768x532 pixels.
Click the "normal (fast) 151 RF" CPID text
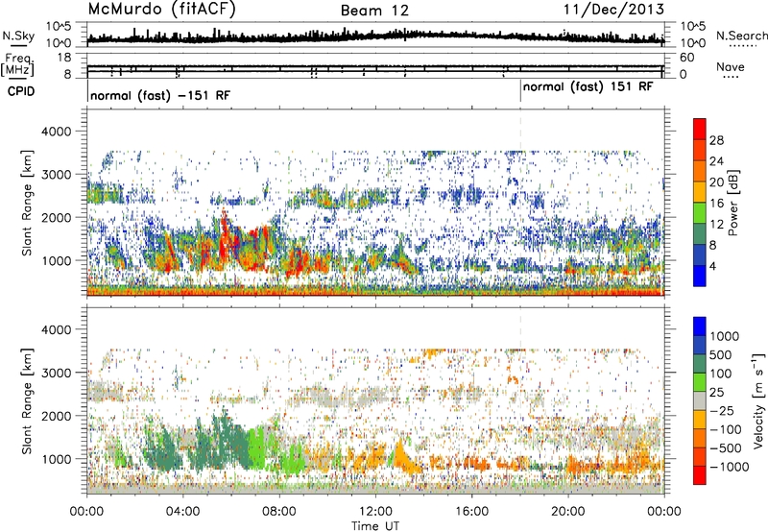tap(588, 87)
